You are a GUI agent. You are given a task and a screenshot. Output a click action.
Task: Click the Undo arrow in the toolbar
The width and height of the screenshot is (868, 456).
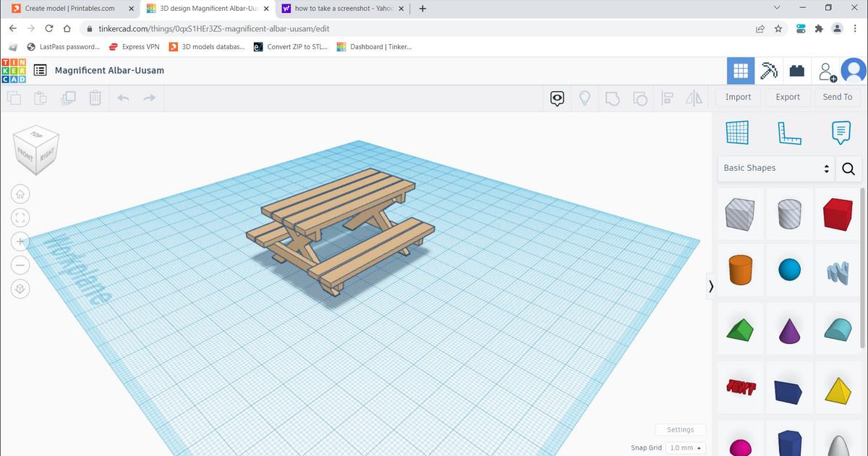coord(123,98)
